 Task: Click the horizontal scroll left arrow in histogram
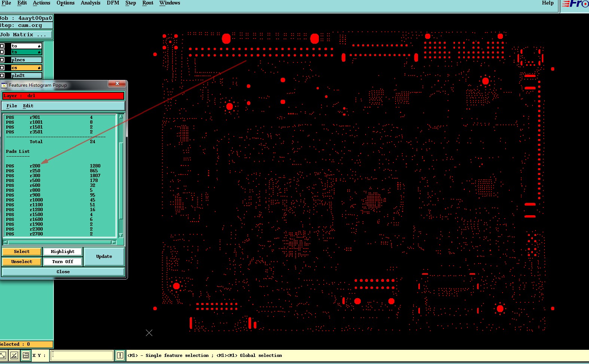point(6,242)
